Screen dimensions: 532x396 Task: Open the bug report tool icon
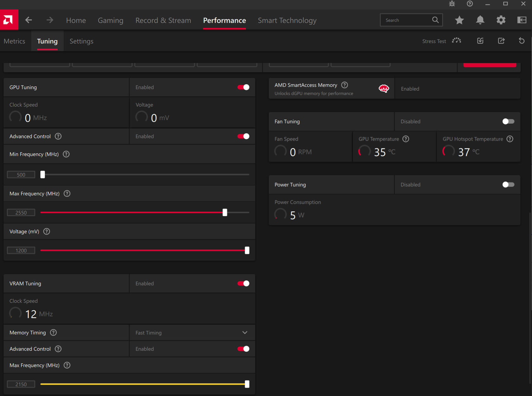pyautogui.click(x=452, y=4)
